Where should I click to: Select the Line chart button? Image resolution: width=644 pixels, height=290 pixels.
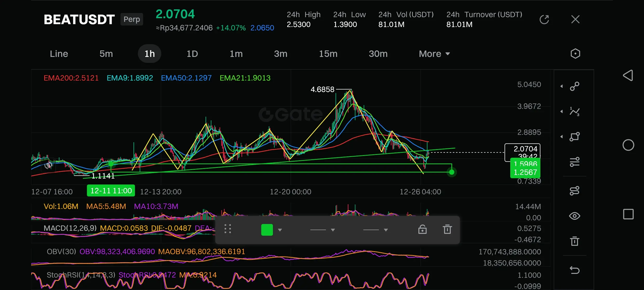coord(59,54)
